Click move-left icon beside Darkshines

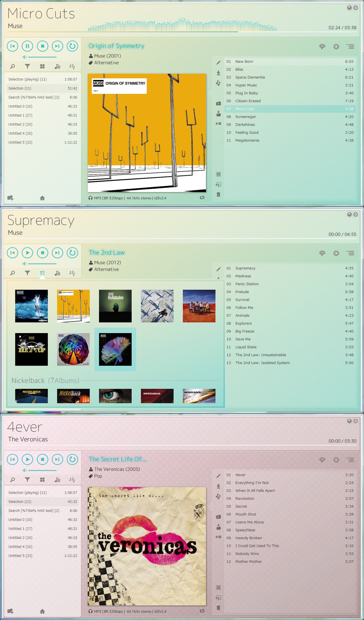(218, 124)
